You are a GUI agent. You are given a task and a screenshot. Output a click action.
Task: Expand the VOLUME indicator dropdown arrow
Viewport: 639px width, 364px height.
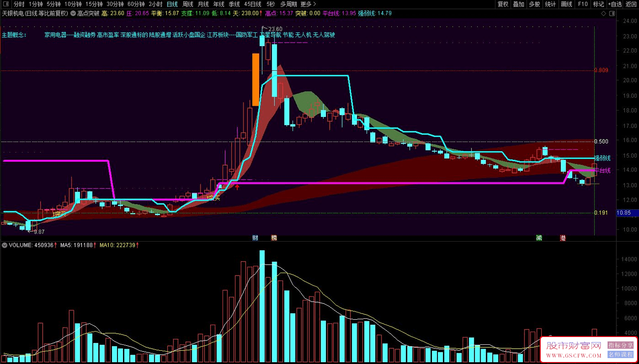point(5,245)
